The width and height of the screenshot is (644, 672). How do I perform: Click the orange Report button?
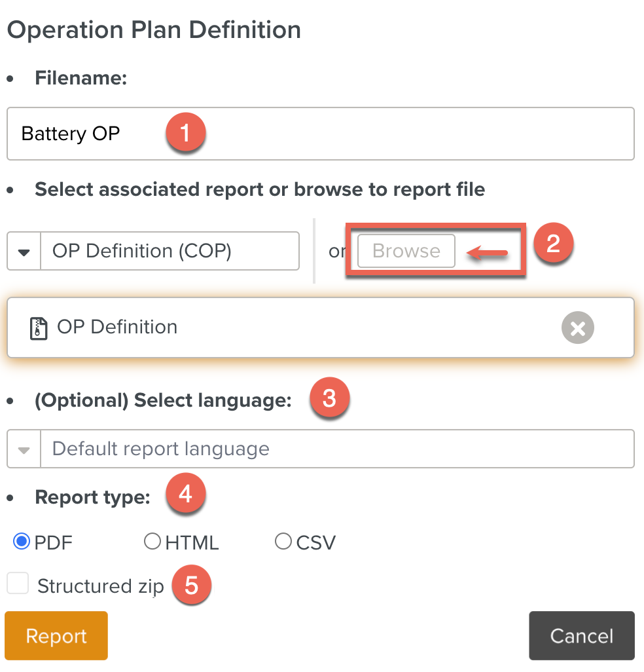tap(56, 636)
